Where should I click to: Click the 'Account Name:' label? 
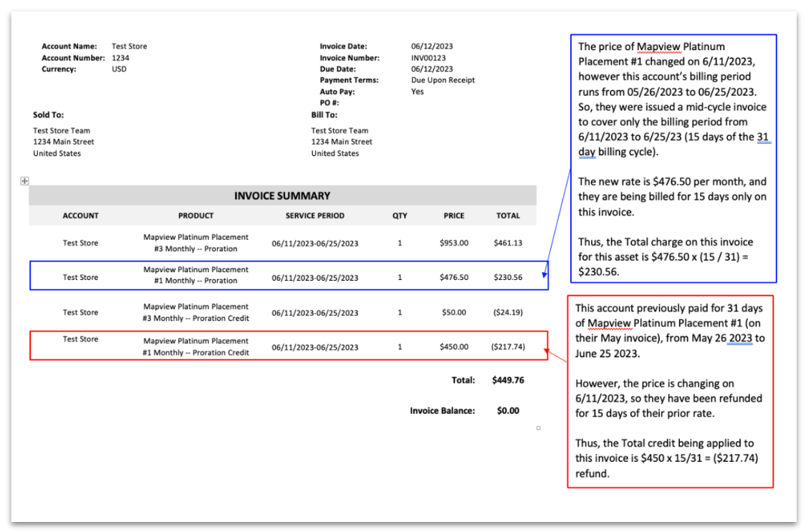(x=69, y=47)
